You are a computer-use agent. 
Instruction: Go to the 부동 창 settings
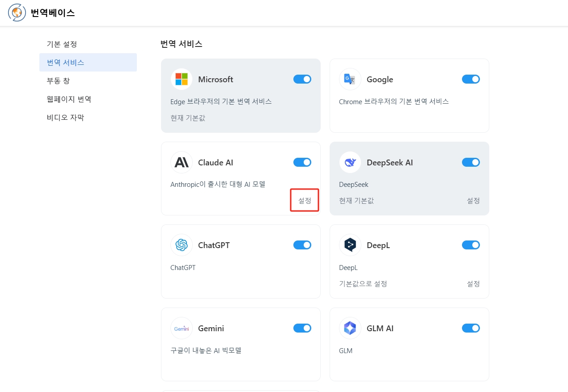(x=88, y=81)
